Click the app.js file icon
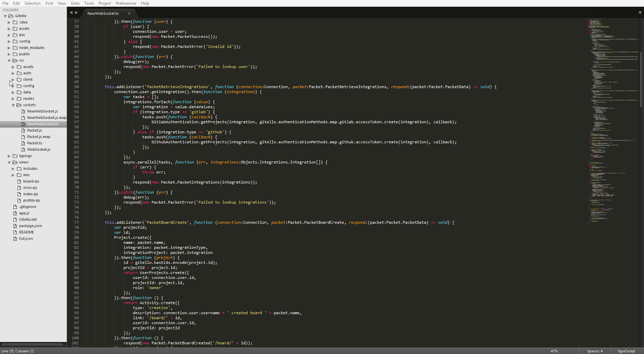 pos(15,213)
